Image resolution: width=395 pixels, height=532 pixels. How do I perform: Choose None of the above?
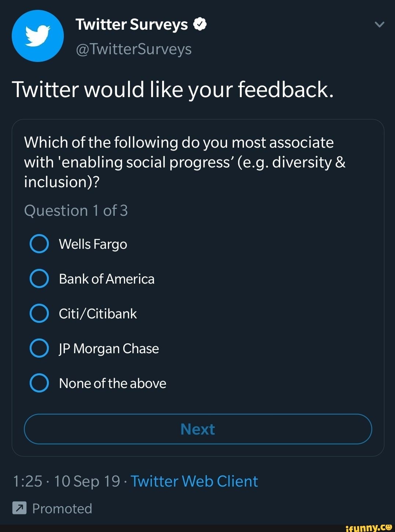tap(39, 383)
